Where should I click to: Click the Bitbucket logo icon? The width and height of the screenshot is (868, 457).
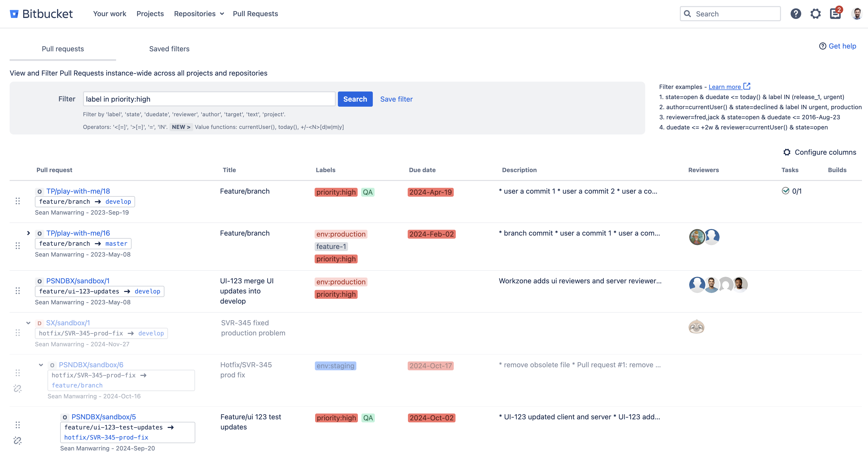(x=14, y=14)
